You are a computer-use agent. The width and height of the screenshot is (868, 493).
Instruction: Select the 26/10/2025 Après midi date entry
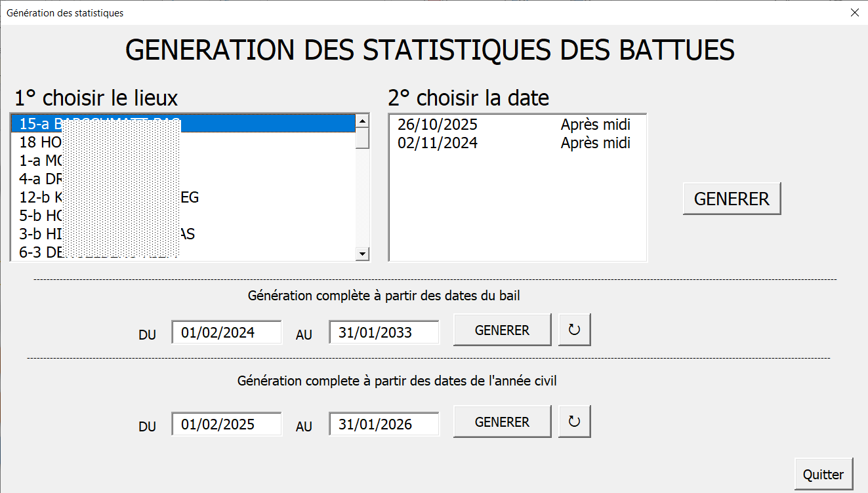tap(514, 125)
